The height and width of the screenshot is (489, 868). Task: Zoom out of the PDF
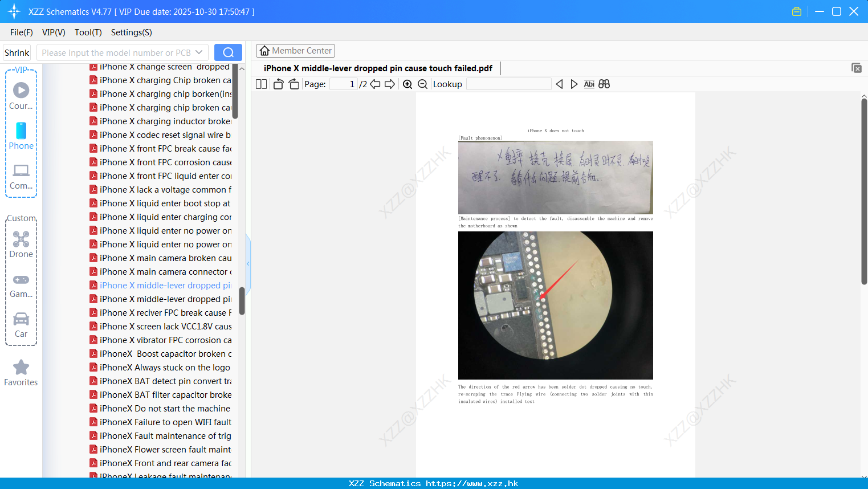coord(423,84)
